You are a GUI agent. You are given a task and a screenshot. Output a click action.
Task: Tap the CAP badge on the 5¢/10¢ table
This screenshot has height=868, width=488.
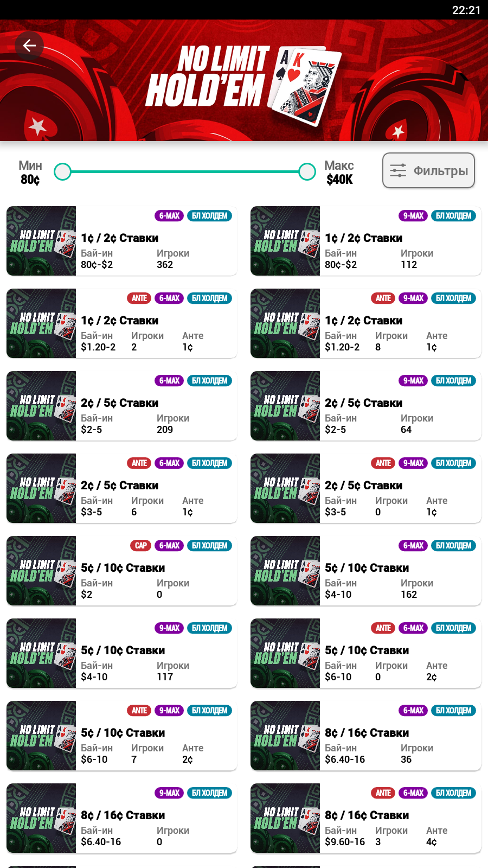pyautogui.click(x=141, y=546)
